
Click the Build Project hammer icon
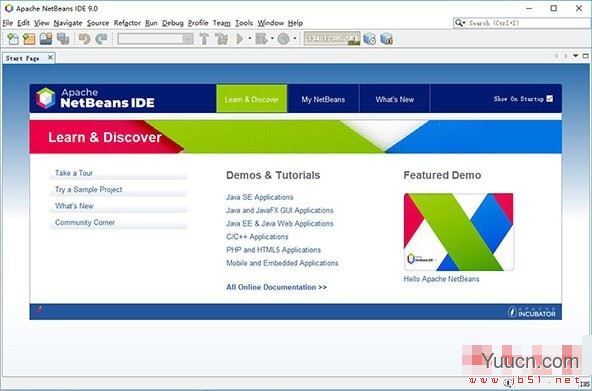(x=204, y=38)
